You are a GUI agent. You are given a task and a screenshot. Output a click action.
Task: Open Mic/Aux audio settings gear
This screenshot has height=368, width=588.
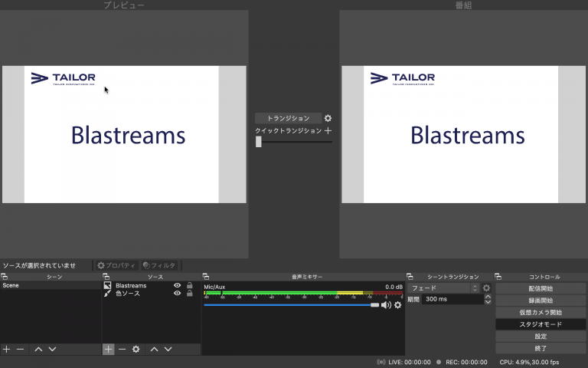click(x=397, y=305)
